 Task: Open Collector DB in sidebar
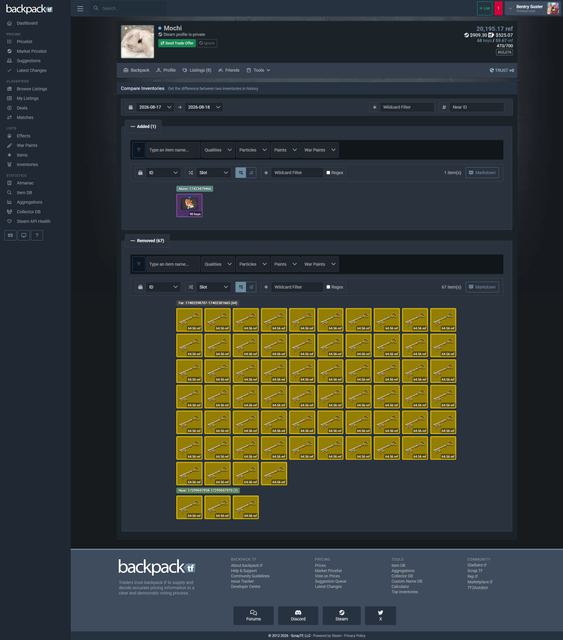28,212
